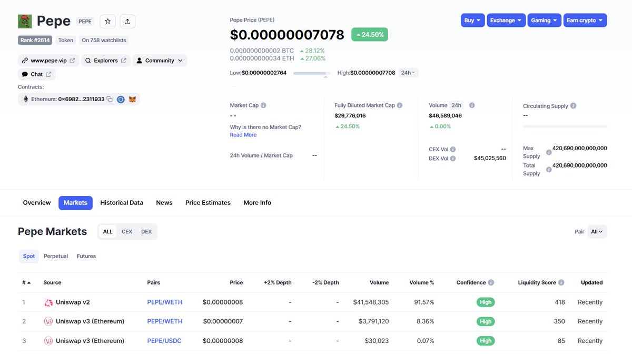
Task: Click the Volume 24h info icon
Action: tap(472, 105)
